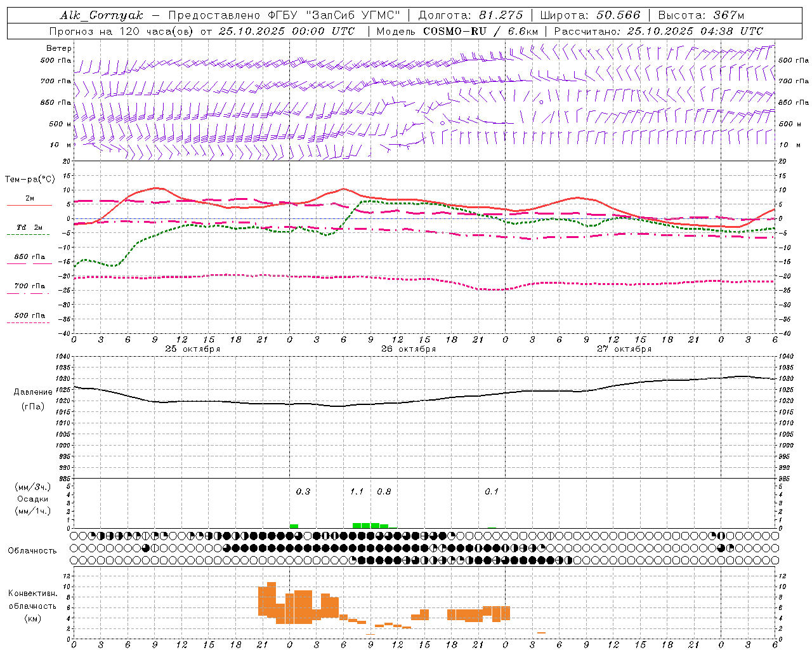Click the 'Долгота: 81.275' value
The height and width of the screenshot is (650, 812).
pyautogui.click(x=471, y=15)
